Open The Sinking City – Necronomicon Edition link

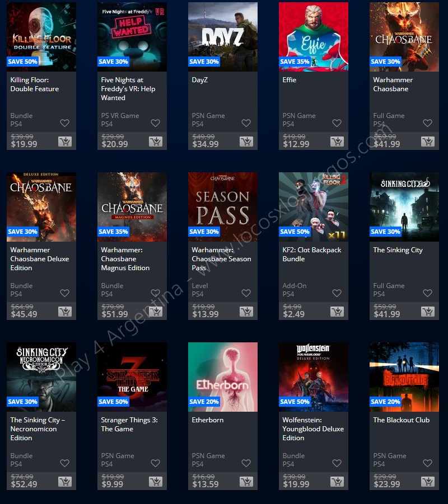click(38, 429)
